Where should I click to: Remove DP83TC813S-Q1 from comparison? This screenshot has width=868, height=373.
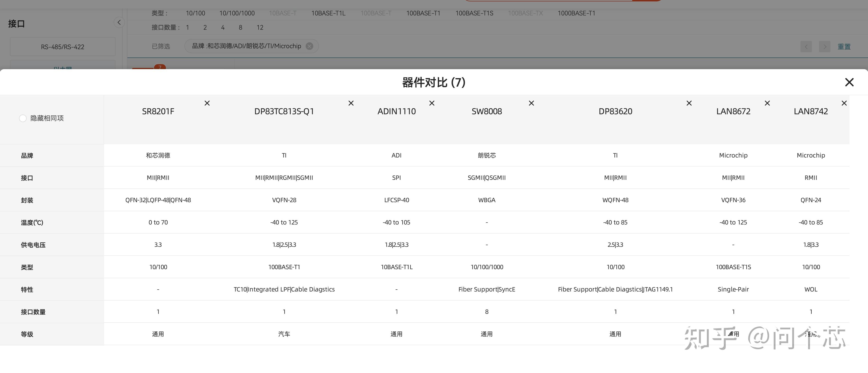pos(351,103)
